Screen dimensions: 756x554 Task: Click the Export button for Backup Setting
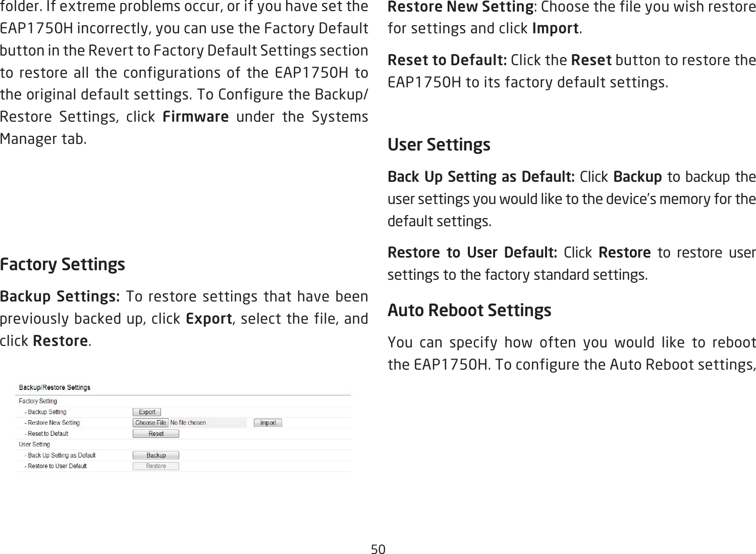point(147,412)
